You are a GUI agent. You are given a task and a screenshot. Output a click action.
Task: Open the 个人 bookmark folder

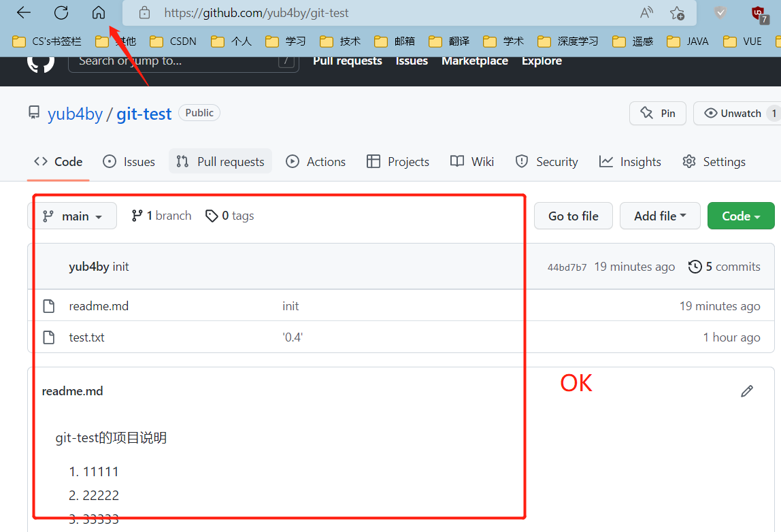tap(231, 41)
